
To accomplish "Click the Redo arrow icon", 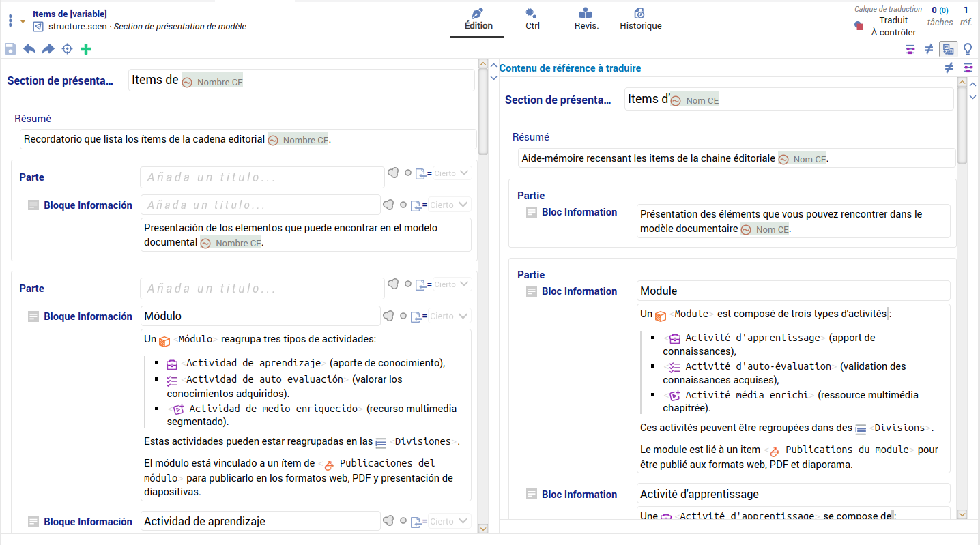I will (48, 49).
